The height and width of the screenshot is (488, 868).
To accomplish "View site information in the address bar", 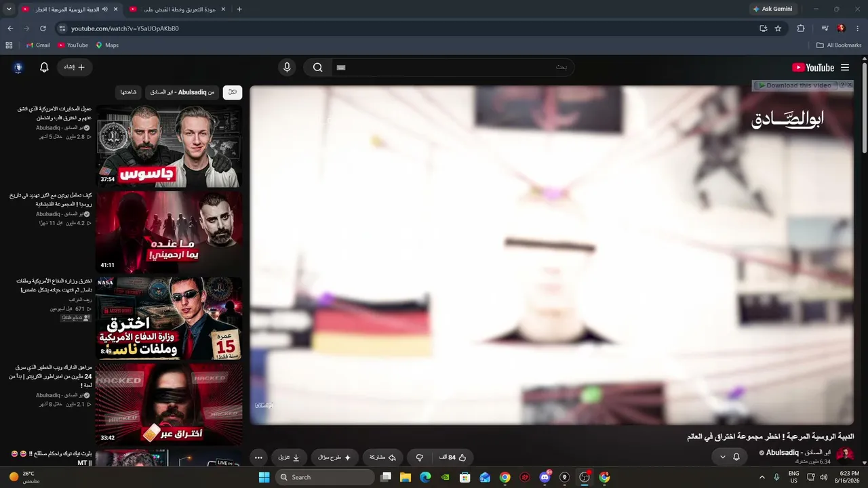I will [62, 28].
